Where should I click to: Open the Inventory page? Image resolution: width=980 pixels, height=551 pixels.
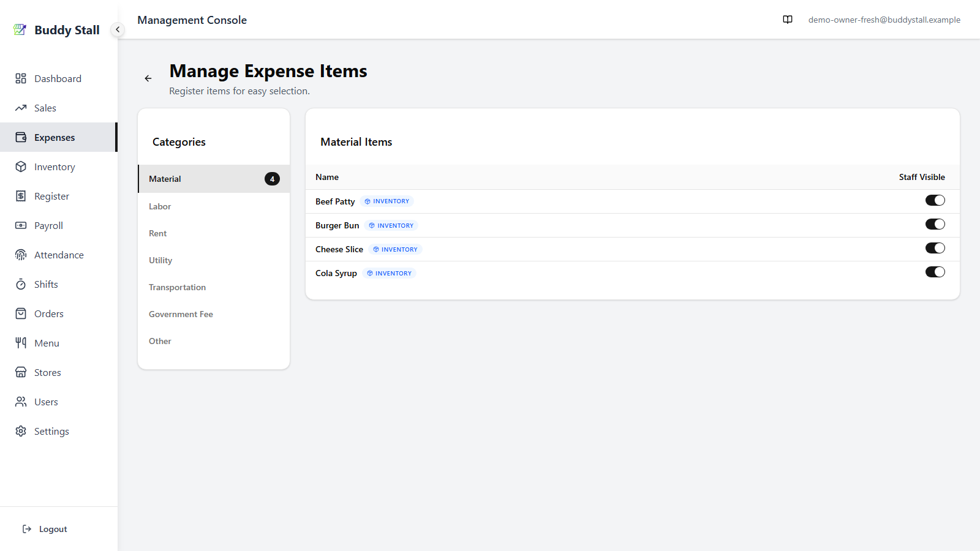[x=59, y=167]
